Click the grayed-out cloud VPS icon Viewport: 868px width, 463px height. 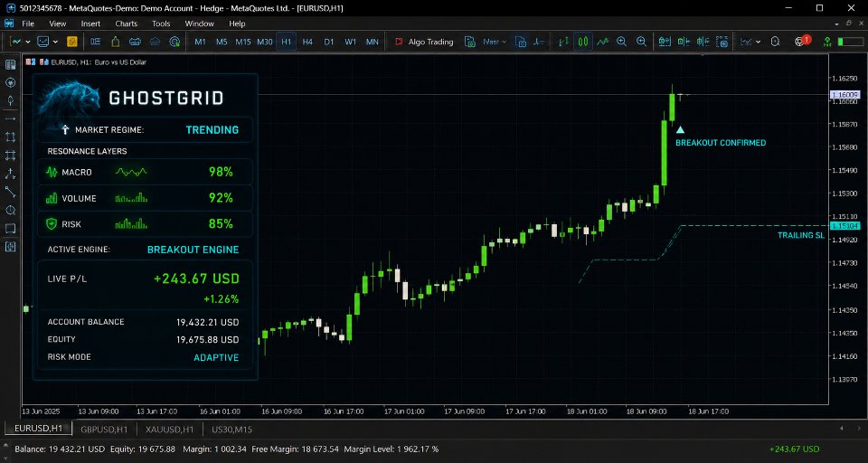pyautogui.click(x=155, y=42)
